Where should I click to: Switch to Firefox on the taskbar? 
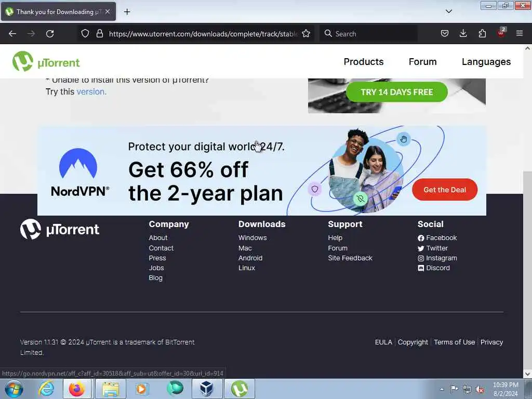coord(77,389)
